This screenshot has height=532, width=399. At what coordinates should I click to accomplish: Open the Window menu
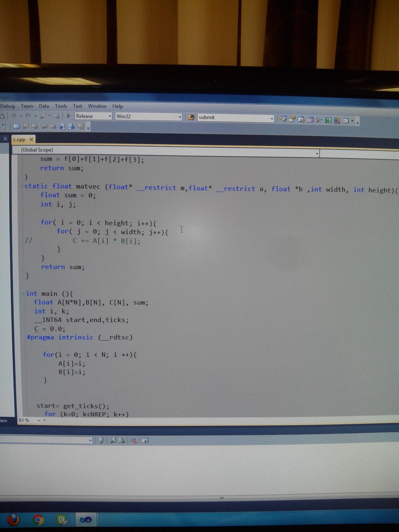(97, 106)
